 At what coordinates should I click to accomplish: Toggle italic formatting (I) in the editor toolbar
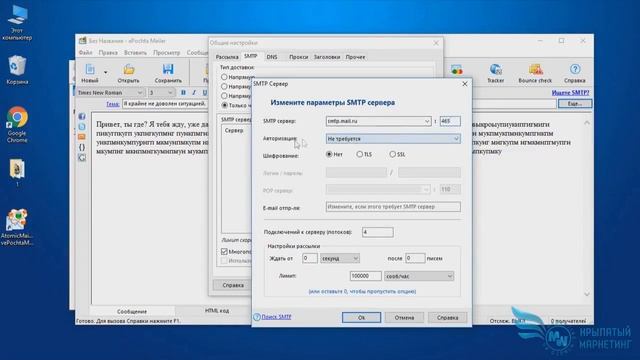coord(194,93)
